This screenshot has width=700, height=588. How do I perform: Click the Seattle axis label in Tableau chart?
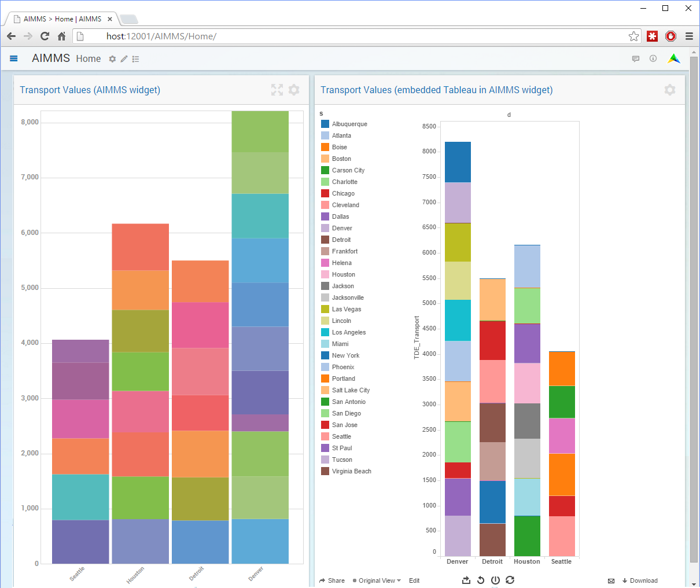[x=561, y=561]
